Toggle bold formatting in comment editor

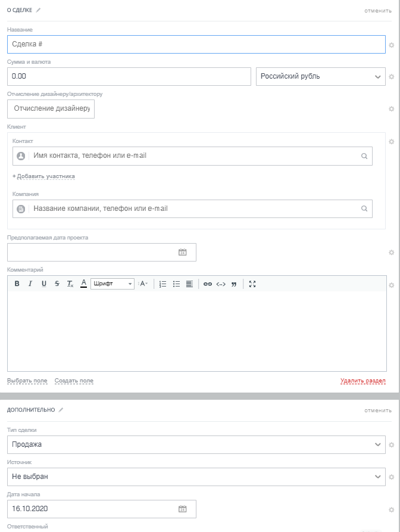click(17, 284)
